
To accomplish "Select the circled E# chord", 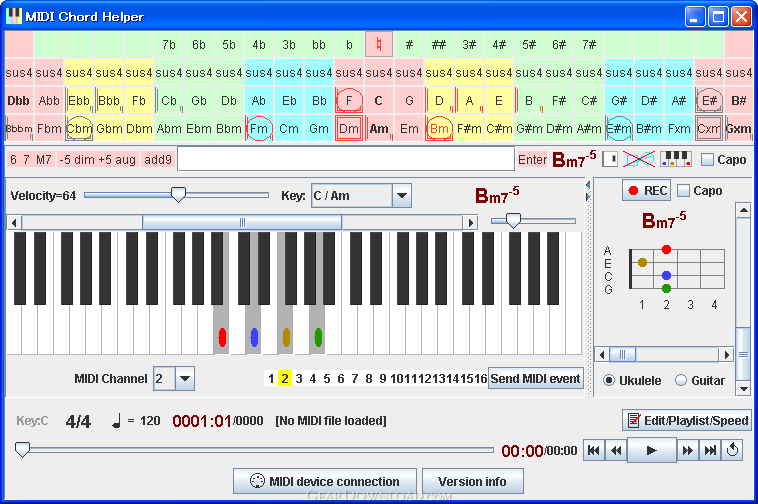I will [x=709, y=101].
